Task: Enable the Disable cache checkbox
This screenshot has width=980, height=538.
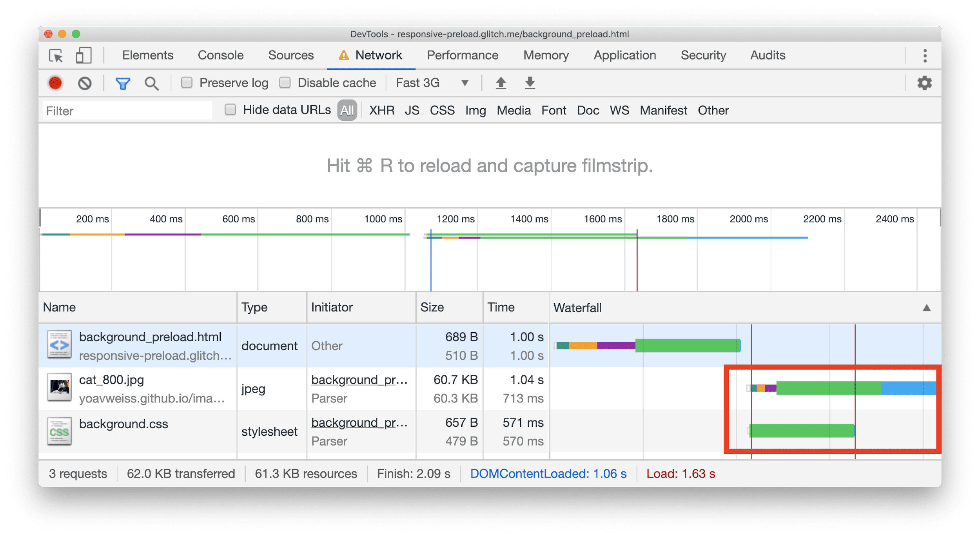Action: pos(286,82)
